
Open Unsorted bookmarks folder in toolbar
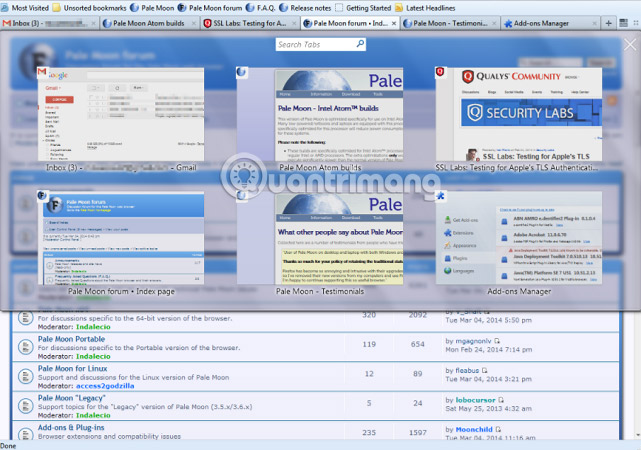[93, 7]
